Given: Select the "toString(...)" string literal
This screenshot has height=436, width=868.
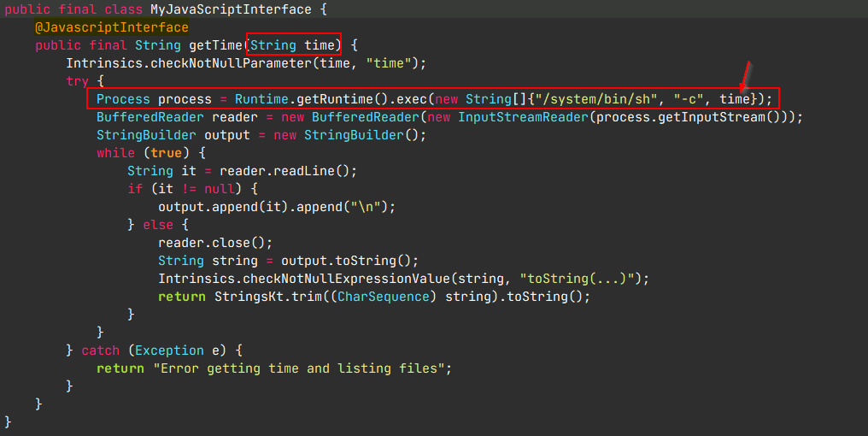Looking at the screenshot, I should coord(577,279).
